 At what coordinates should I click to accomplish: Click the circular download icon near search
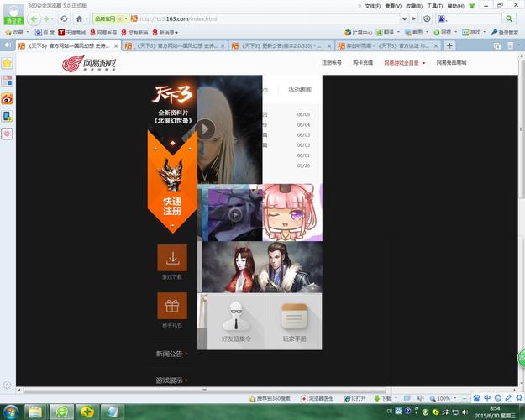[x=427, y=18]
